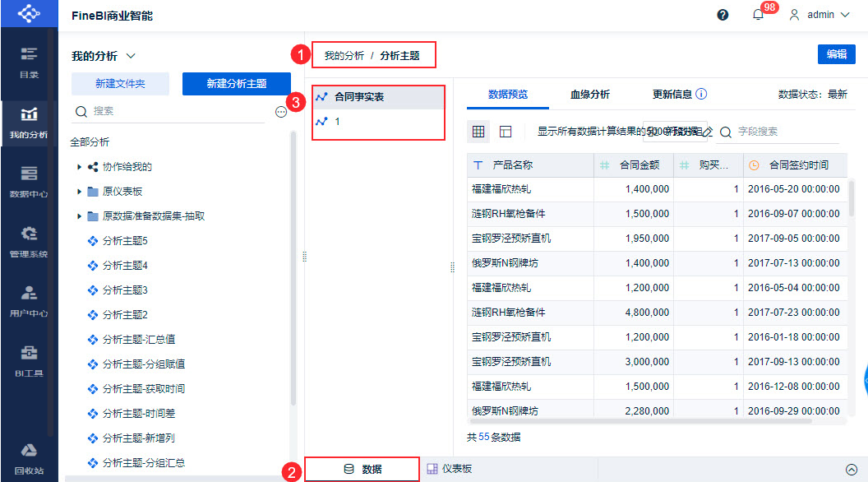Click 分析主题 in the breadcrumb
868x482 pixels.
click(399, 56)
